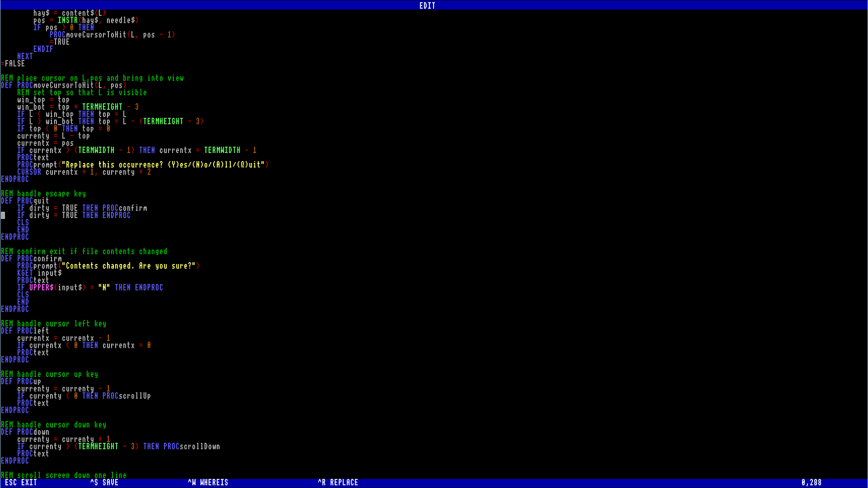This screenshot has height=488, width=868.
Task: Select ^W WHEREIS in the status bar
Action: click(208, 483)
